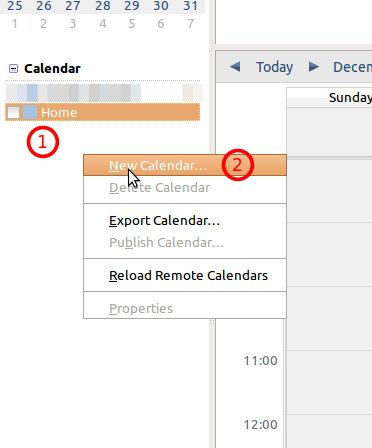Select day 25 in the mini calendar

click(15, 6)
